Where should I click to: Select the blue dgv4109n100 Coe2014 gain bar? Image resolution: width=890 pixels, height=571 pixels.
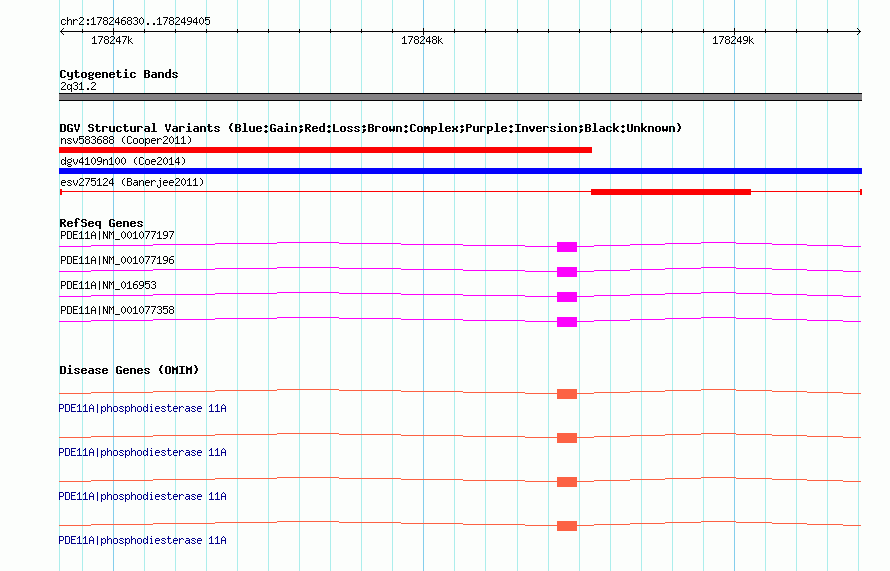pos(460,171)
